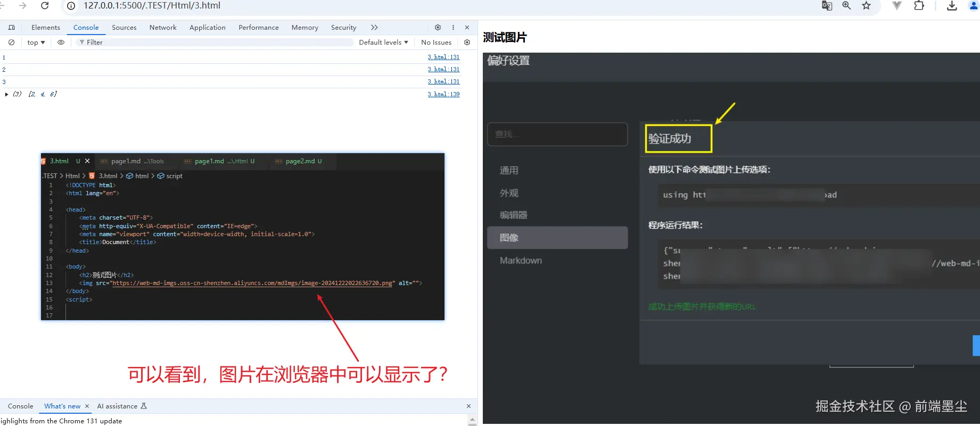Open site info icon beside the URL
The image size is (980, 426).
pos(71,6)
